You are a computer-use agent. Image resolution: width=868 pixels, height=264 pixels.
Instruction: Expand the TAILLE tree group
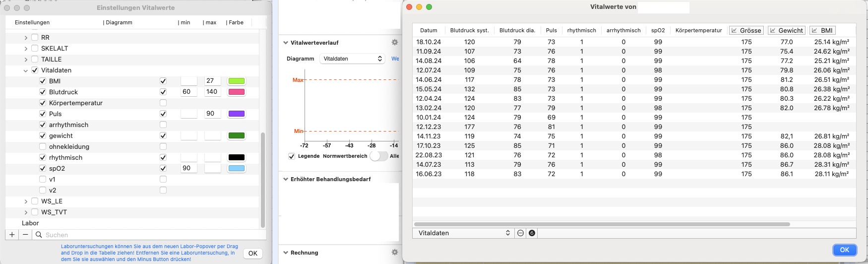tap(26, 59)
